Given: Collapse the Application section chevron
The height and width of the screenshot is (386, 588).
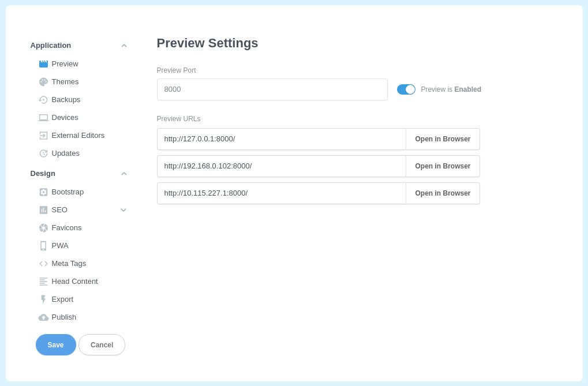Looking at the screenshot, I should point(123,45).
